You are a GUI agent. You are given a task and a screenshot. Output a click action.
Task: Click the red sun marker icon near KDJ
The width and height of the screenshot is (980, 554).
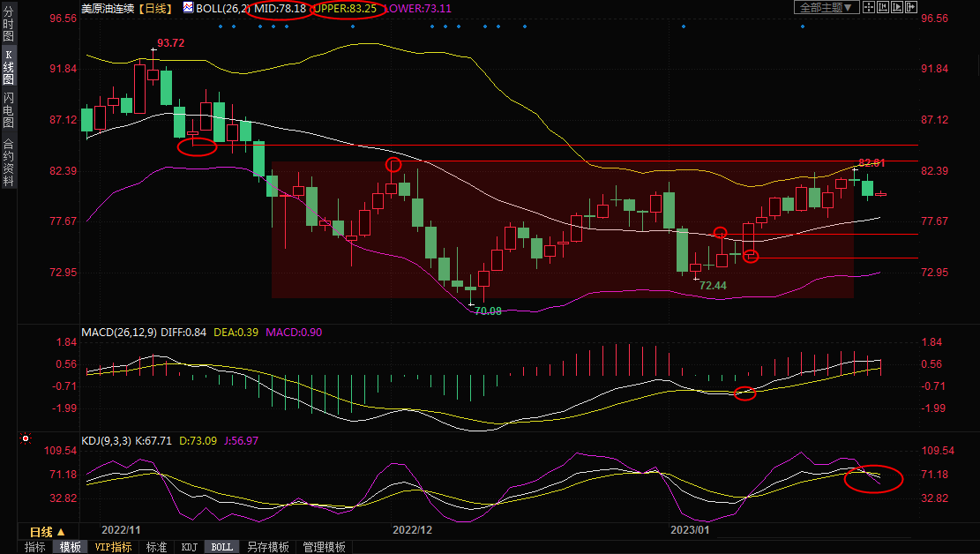coord(26,438)
